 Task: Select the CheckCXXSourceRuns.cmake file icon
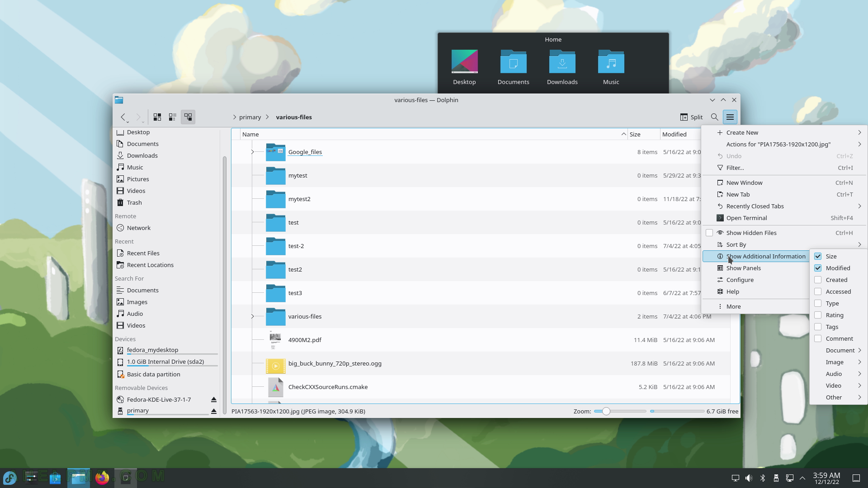(275, 387)
